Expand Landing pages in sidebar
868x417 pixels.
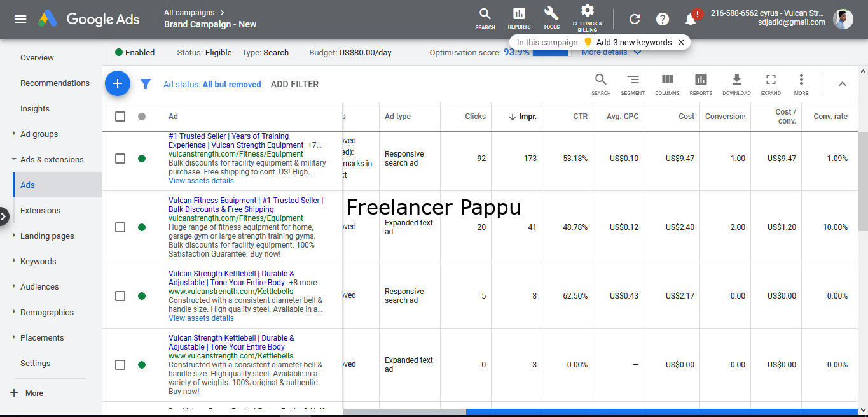click(x=14, y=236)
